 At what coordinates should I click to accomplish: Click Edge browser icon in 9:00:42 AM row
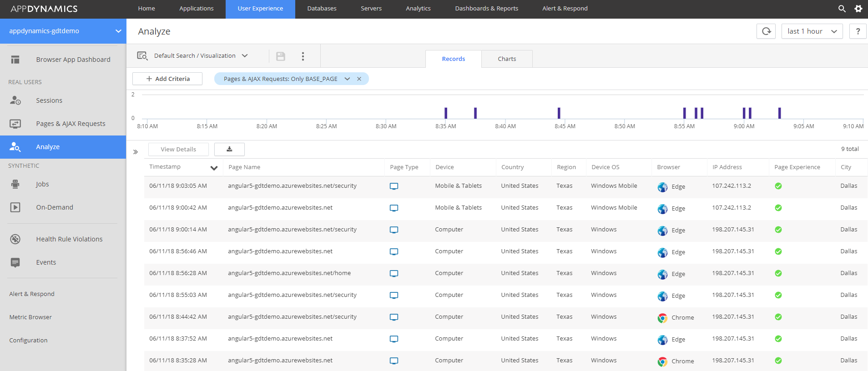tap(662, 209)
